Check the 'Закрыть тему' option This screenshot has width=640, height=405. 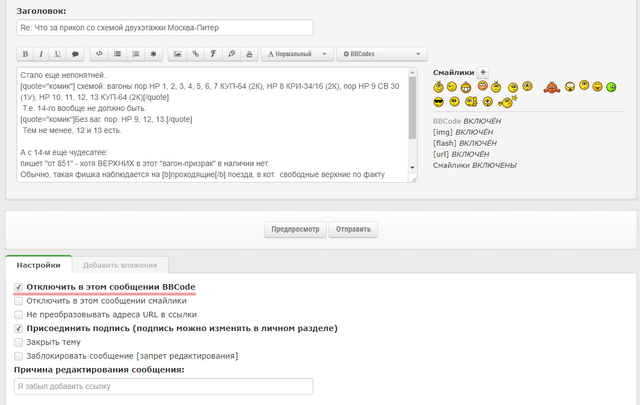[20, 342]
